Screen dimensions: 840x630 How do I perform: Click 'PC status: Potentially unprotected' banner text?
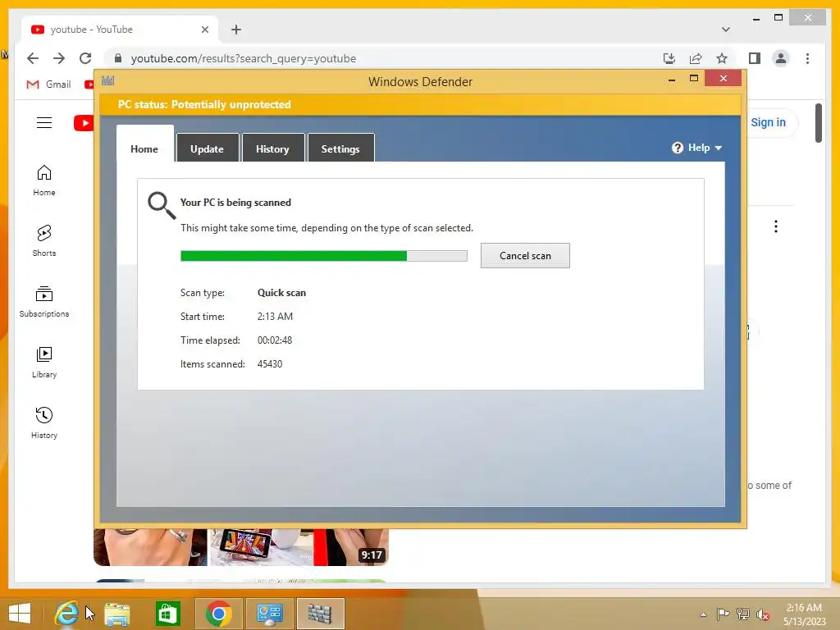pos(204,104)
